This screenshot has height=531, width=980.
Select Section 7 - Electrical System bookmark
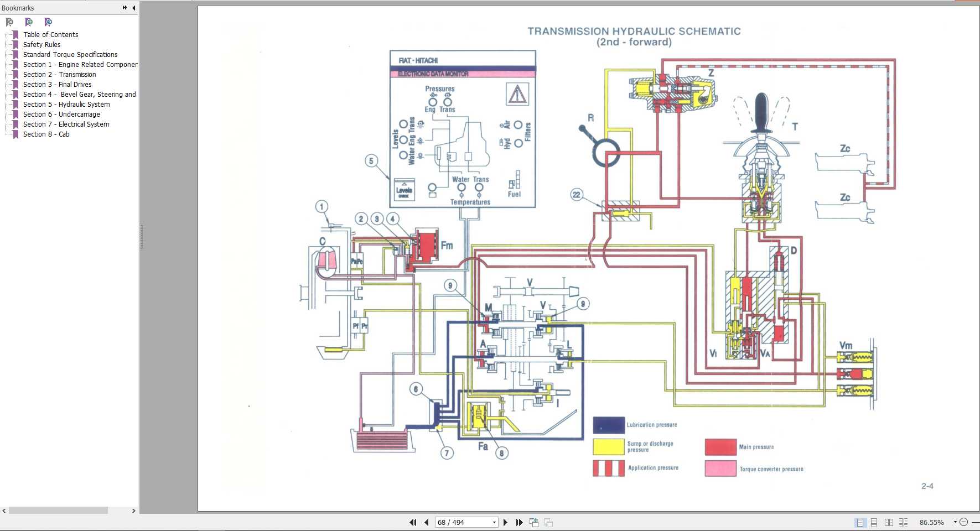[66, 124]
